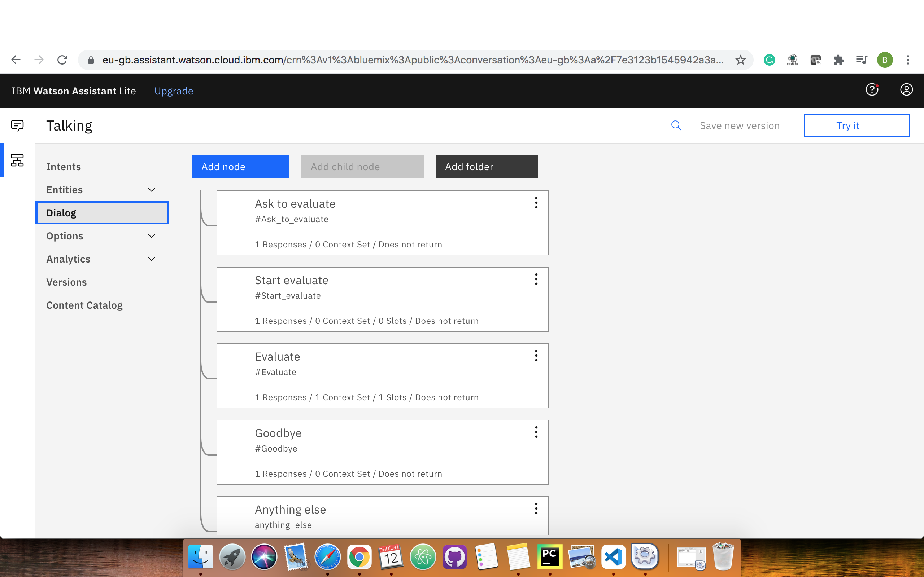
Task: Expand the Options section
Action: (151, 236)
